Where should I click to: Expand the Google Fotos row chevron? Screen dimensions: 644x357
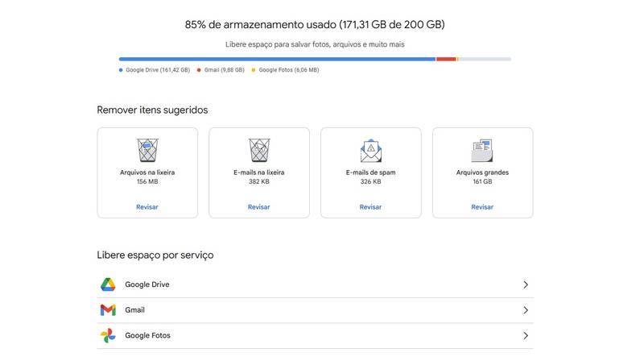(x=526, y=335)
